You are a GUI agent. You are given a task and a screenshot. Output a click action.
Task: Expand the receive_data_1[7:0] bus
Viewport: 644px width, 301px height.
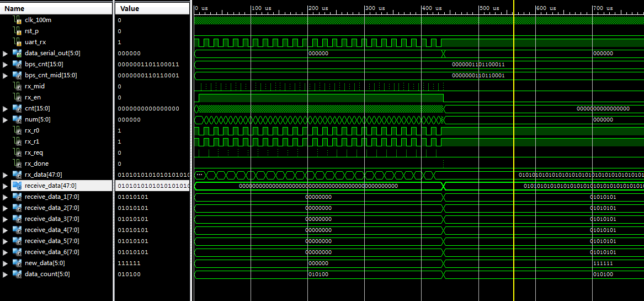(6, 197)
